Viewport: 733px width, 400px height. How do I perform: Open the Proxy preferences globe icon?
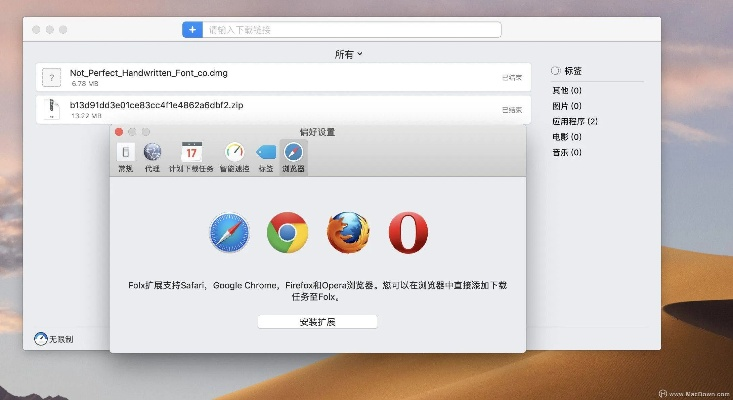[152, 152]
